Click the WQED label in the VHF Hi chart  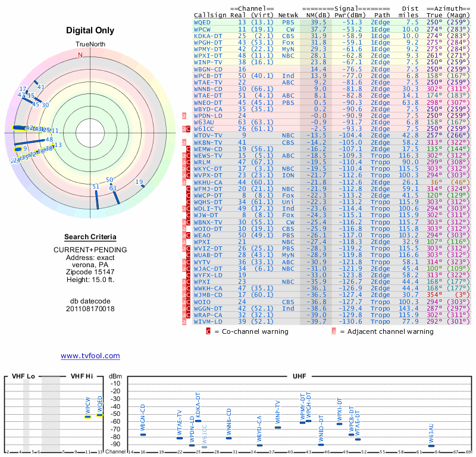point(99,404)
